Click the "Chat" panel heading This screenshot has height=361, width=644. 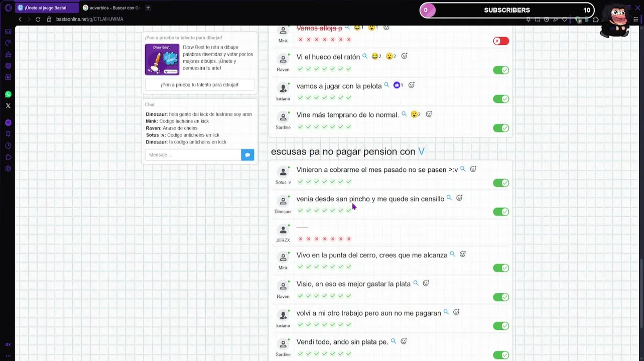point(150,104)
